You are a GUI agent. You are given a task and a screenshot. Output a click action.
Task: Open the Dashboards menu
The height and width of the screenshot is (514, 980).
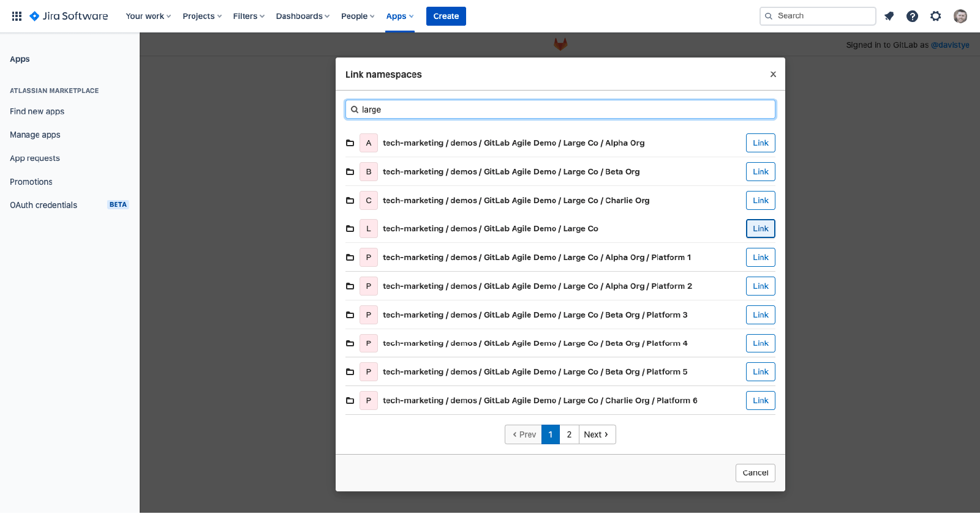(303, 17)
